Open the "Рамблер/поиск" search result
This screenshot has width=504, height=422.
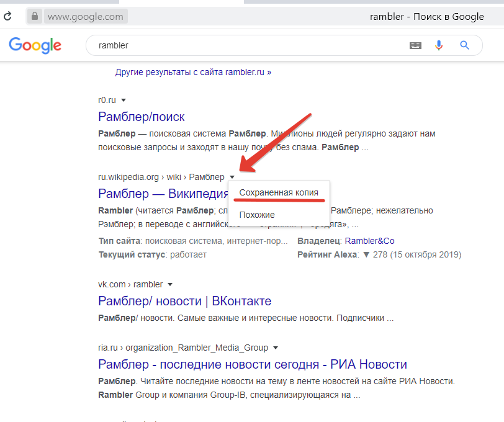141,117
